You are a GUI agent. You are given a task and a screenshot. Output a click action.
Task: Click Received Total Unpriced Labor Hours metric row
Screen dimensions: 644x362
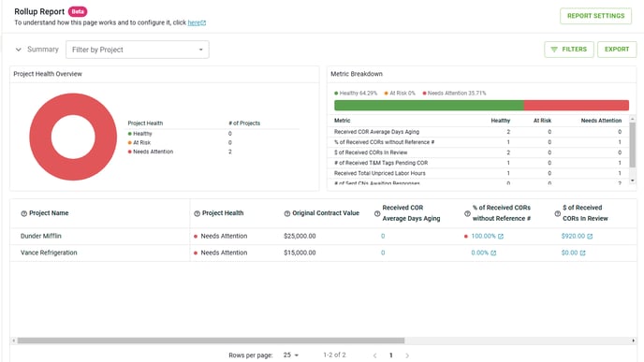pyautogui.click(x=480, y=173)
